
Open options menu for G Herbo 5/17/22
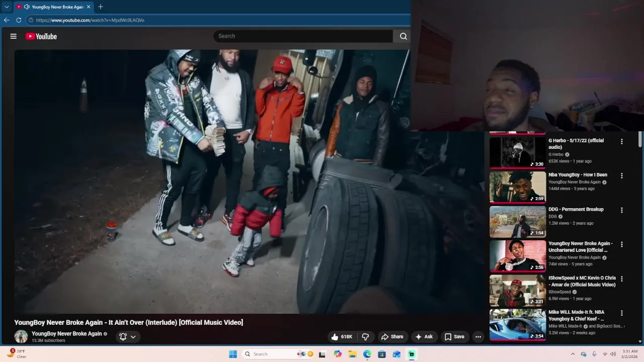point(622,142)
